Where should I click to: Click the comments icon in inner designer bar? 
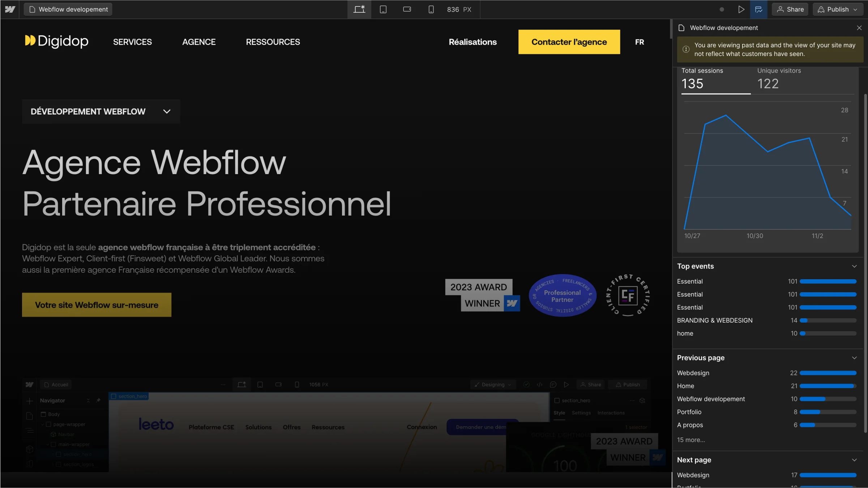[x=553, y=385]
